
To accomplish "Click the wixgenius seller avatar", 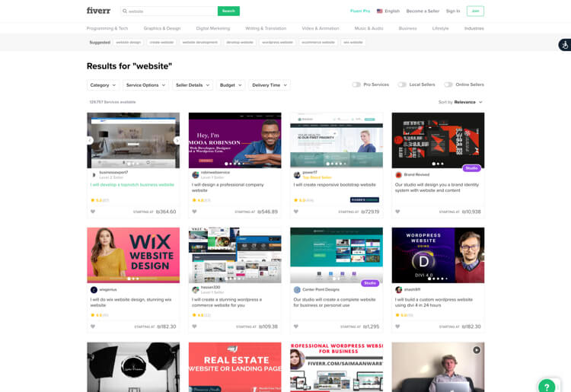I will click(x=94, y=290).
